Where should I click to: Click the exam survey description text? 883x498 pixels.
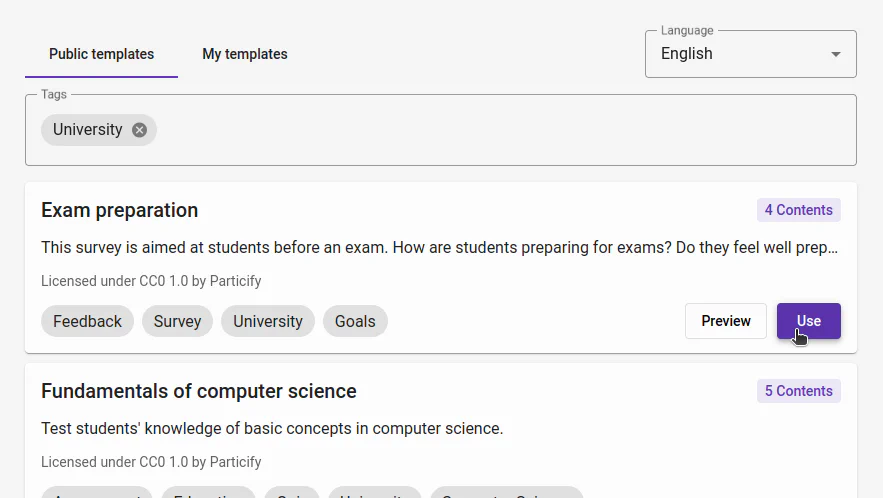pyautogui.click(x=440, y=247)
